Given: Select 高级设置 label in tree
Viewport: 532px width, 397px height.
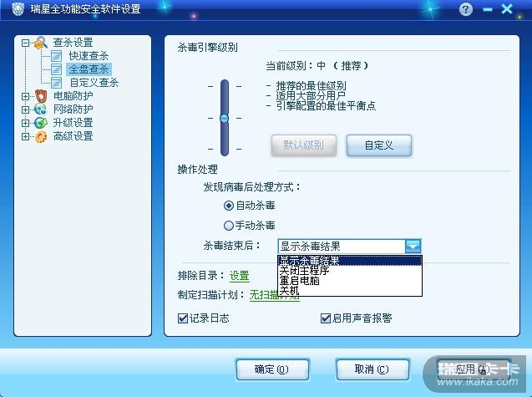Looking at the screenshot, I should click(x=73, y=136).
